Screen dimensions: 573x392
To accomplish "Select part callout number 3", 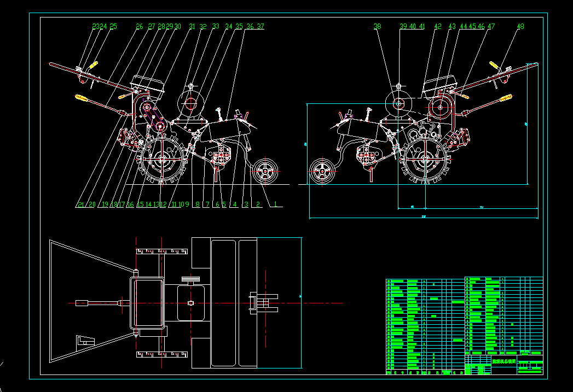I will coord(246,204).
